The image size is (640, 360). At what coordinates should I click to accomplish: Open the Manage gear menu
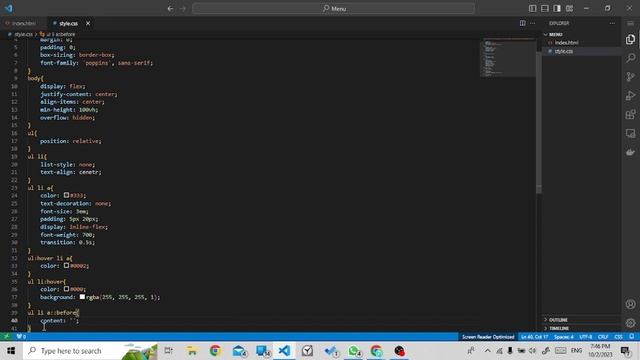[630, 323]
